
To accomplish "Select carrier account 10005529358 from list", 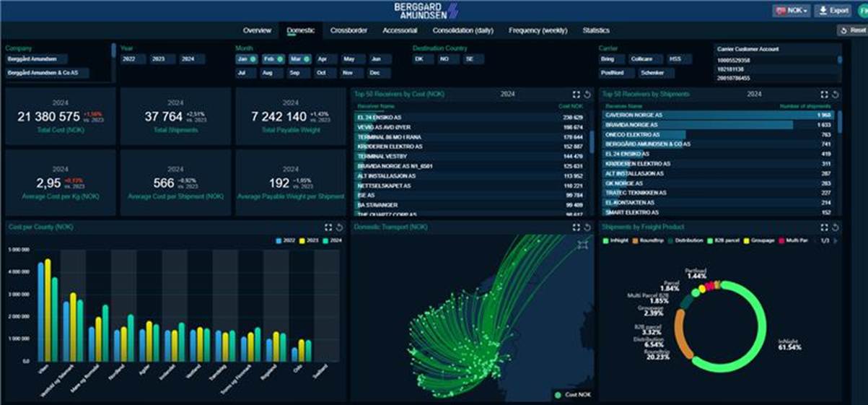I will click(x=733, y=60).
